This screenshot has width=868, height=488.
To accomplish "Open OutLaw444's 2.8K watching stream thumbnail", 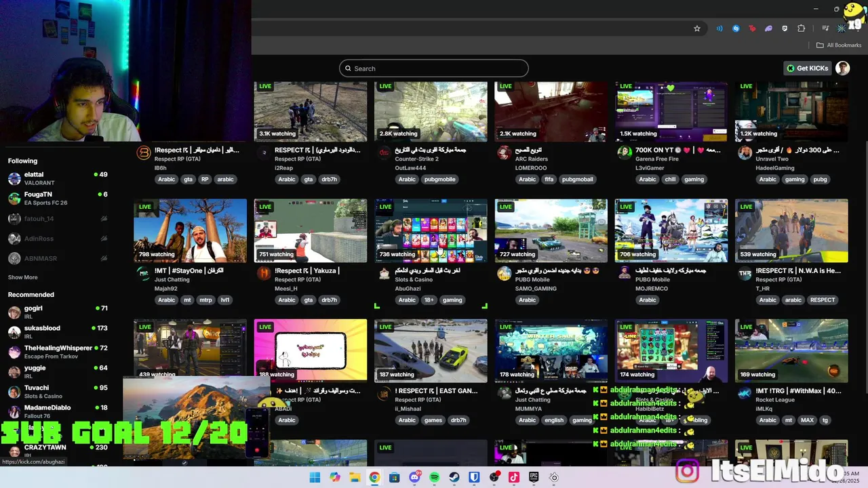I will tap(431, 112).
